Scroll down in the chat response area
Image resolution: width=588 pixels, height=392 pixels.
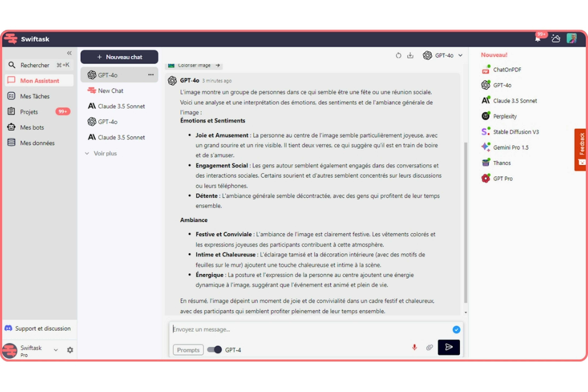(x=465, y=314)
